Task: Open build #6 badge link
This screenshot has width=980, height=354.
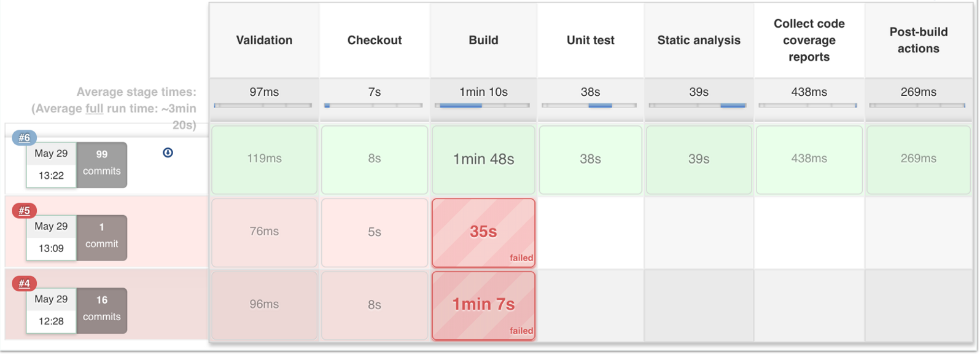Action: click(x=25, y=138)
